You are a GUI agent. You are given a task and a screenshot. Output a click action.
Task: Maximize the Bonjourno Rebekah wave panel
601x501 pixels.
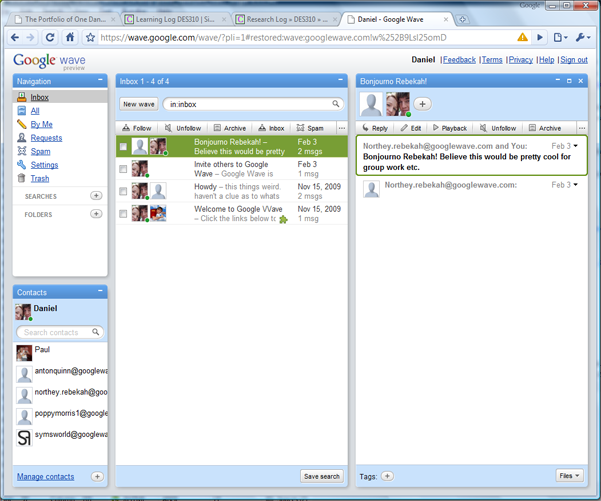coord(569,81)
